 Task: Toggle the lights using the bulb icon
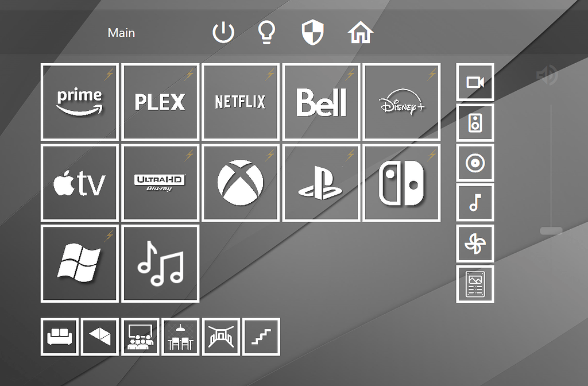tap(266, 33)
